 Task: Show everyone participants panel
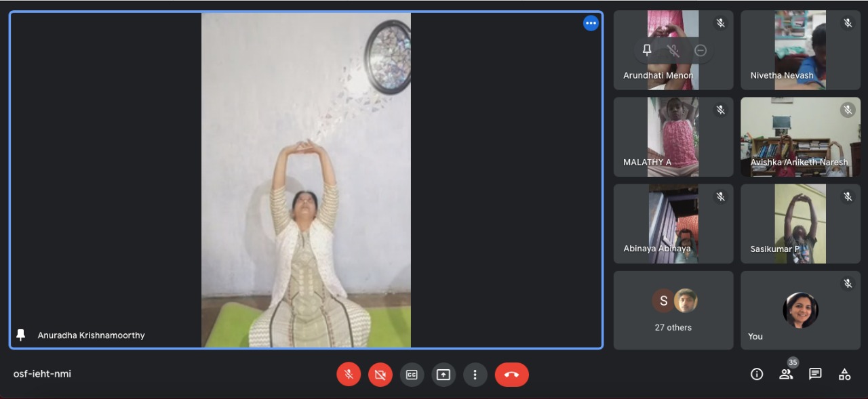(786, 374)
